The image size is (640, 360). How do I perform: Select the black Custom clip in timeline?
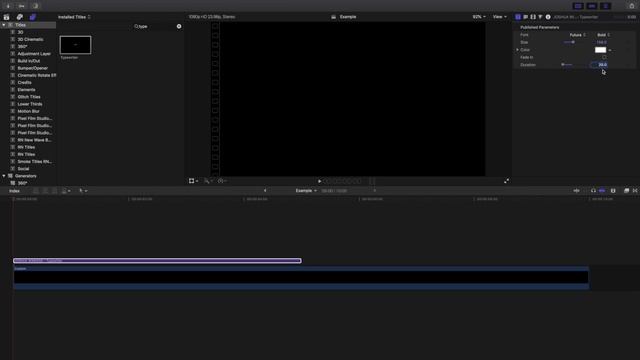point(301,278)
